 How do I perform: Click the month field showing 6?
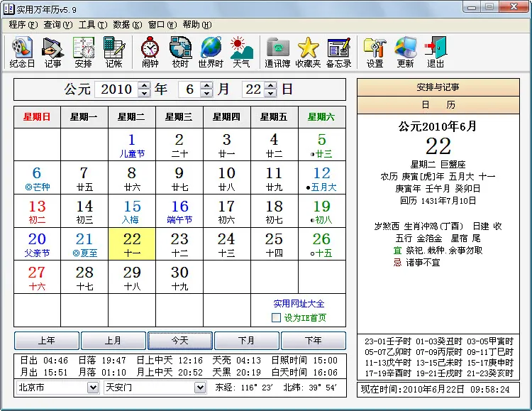click(x=189, y=89)
